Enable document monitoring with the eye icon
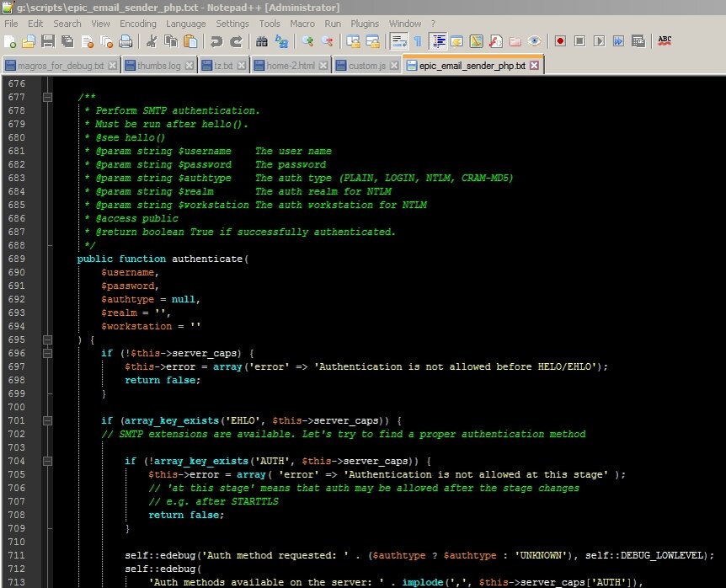Image resolution: width=726 pixels, height=588 pixels. (533, 40)
